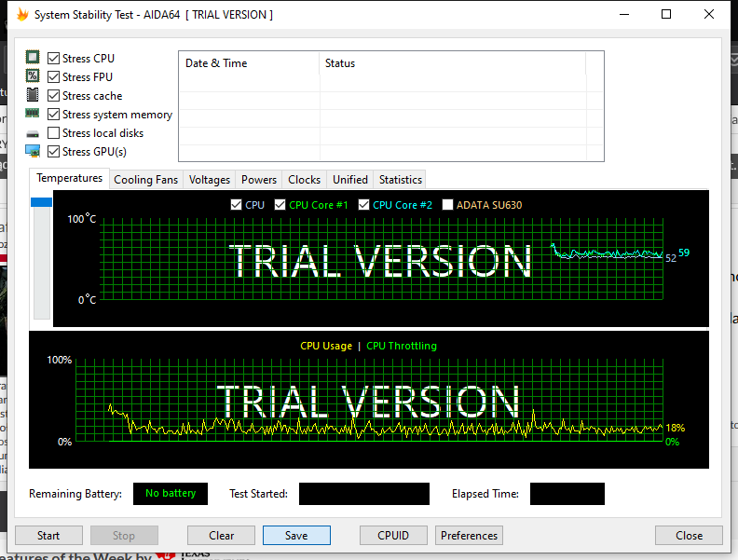Open the CPUID panel
738x560 pixels.
pos(393,536)
